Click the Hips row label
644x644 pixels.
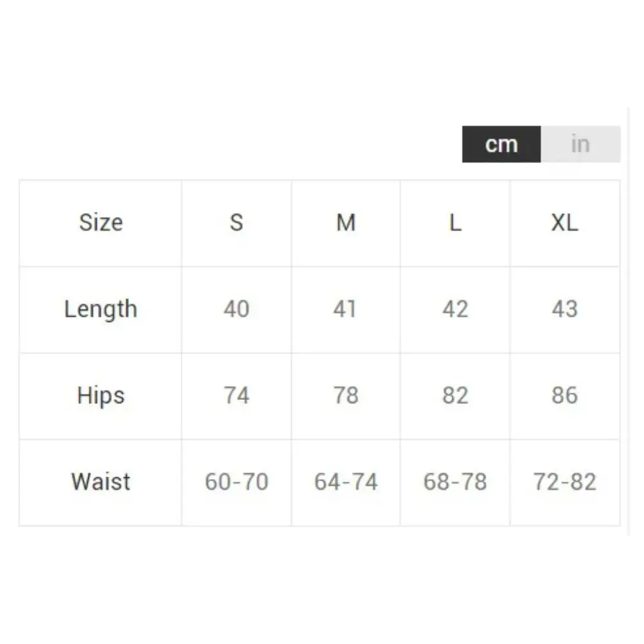(100, 396)
